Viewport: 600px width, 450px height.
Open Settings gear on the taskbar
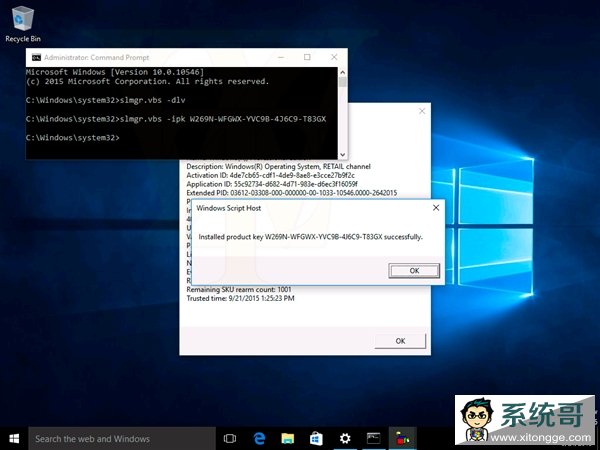point(345,439)
